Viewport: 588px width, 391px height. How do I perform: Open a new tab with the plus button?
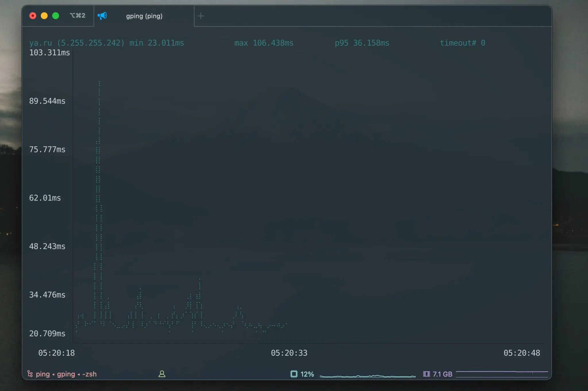click(x=201, y=16)
